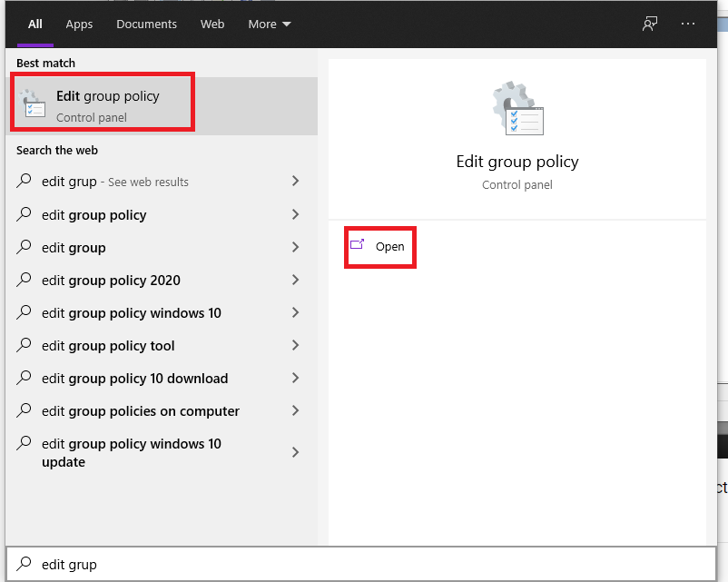
Task: Select the 'edit grup - See web results' suggestion
Action: [115, 182]
